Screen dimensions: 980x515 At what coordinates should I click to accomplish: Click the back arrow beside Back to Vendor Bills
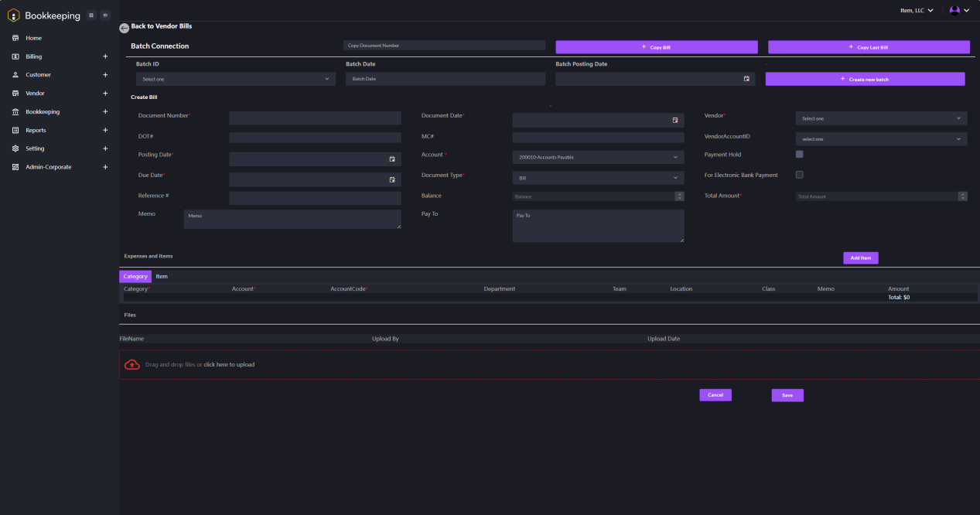coord(124,27)
